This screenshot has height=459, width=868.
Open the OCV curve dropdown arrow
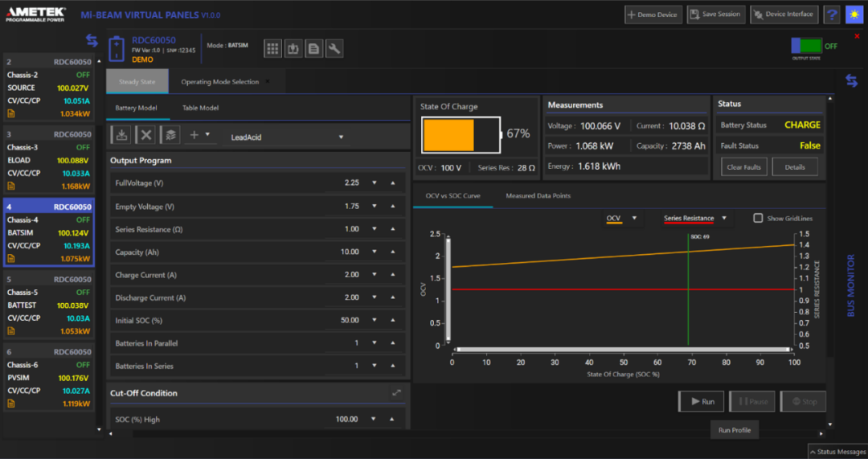(634, 218)
